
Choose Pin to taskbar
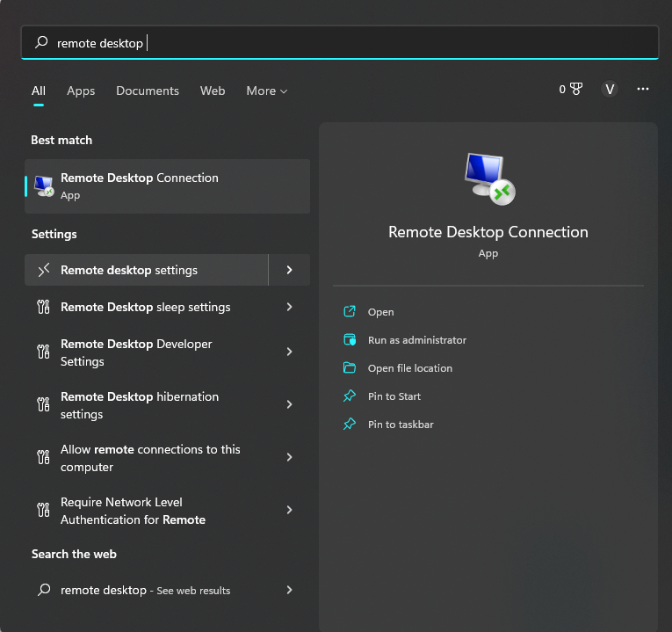(401, 425)
